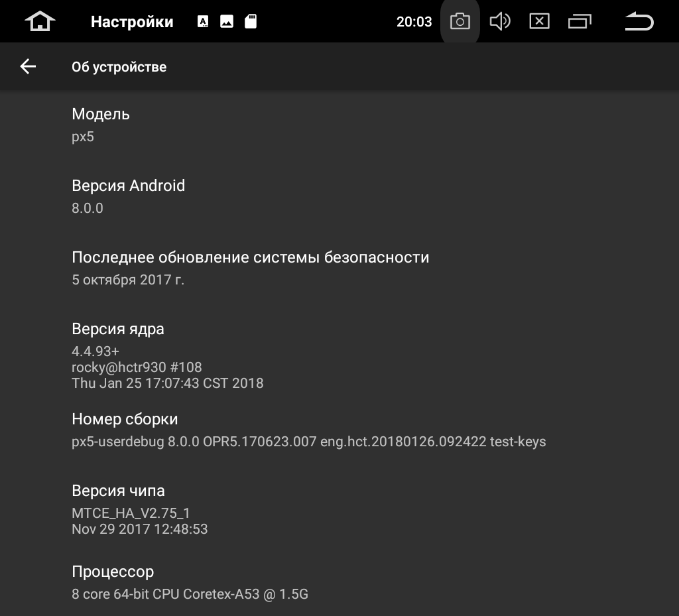Open the SD card notification icon

click(251, 21)
